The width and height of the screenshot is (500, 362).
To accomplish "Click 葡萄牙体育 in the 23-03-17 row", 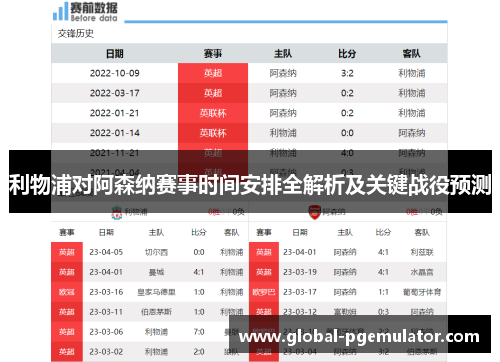I will (422, 292).
